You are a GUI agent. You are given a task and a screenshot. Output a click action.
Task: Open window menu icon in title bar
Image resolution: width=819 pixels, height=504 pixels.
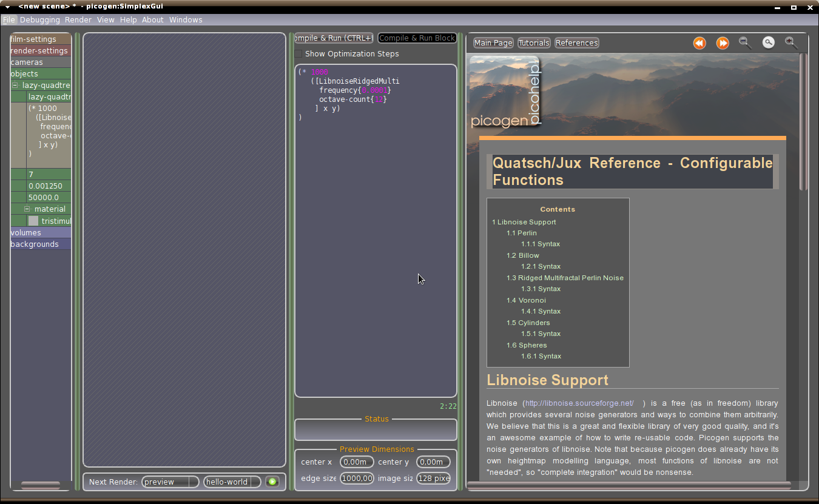click(x=7, y=6)
